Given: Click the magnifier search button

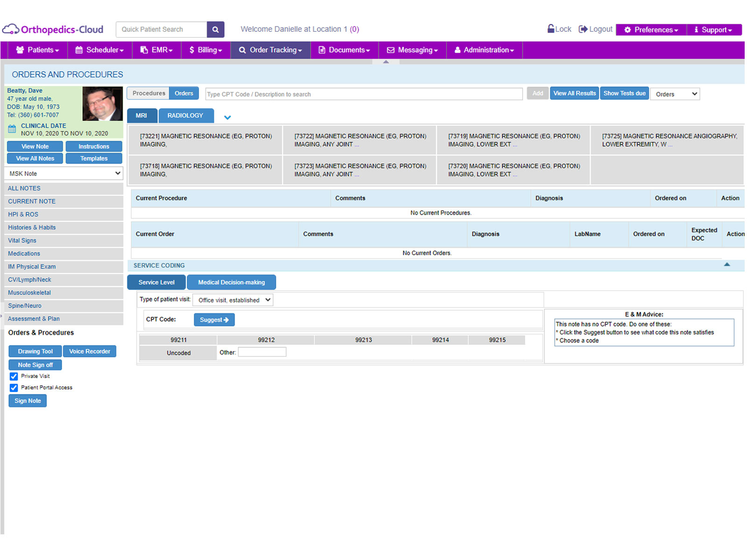Looking at the screenshot, I should [x=215, y=29].
